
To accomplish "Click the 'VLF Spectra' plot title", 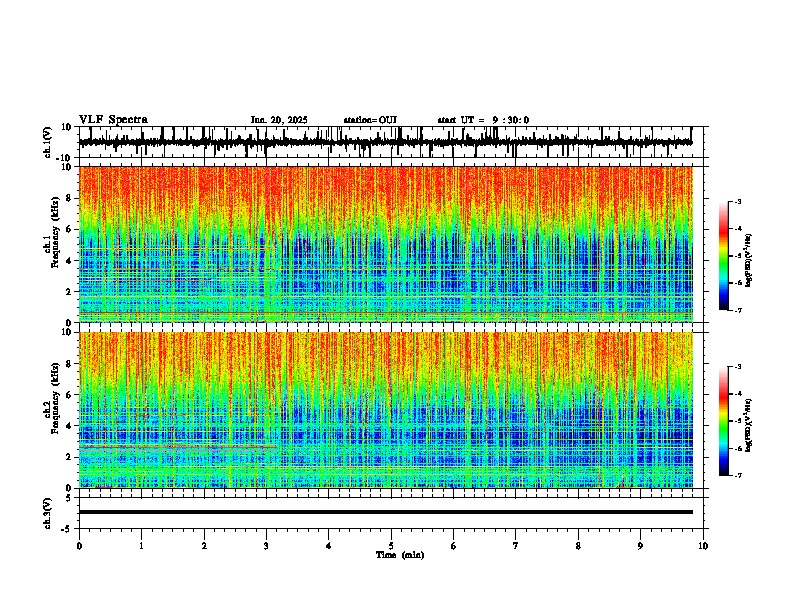I will tap(113, 120).
